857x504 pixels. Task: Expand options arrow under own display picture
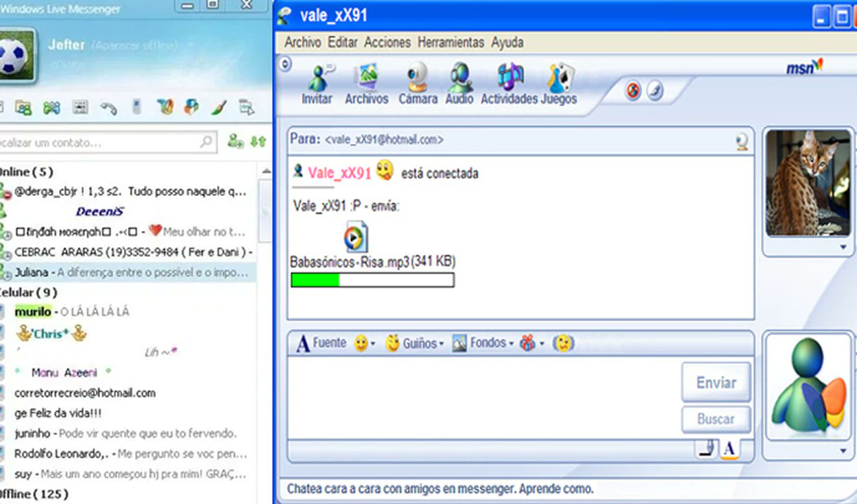843,451
